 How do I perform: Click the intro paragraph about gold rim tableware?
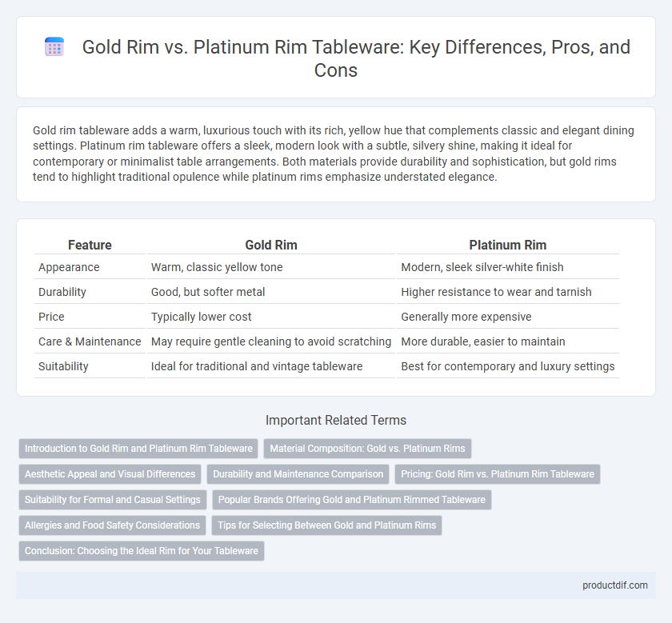[x=334, y=154]
